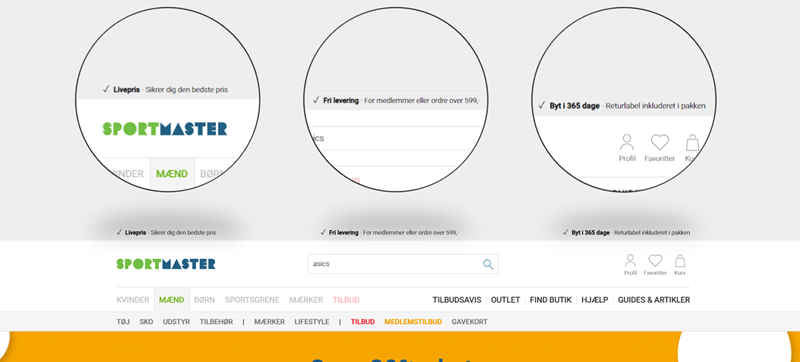Select the green MÆND tab beside KVINDER
This screenshot has height=362, width=800.
[171, 300]
